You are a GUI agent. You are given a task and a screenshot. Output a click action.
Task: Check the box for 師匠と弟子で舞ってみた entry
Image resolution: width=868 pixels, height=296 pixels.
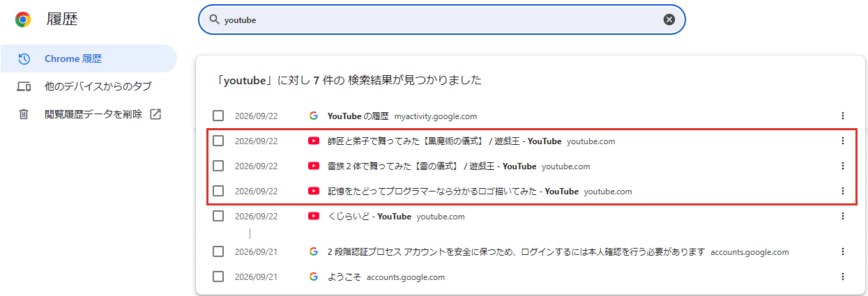coord(218,141)
